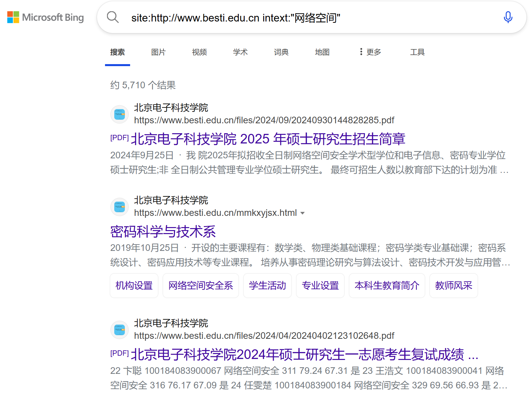Image resolution: width=532 pixels, height=395 pixels.
Task: Open 2024年硕士研究生一志愿考生复试成绩 result
Action: [304, 354]
